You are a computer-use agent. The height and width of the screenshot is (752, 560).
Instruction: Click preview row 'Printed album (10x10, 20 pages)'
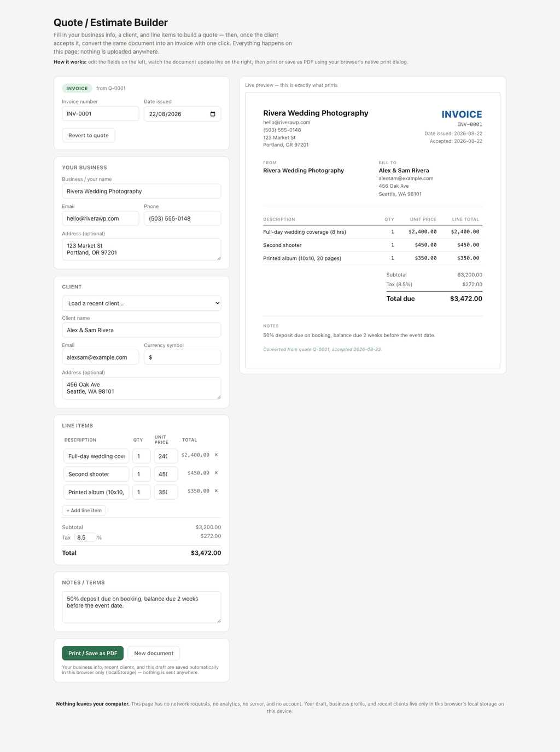[x=371, y=258]
